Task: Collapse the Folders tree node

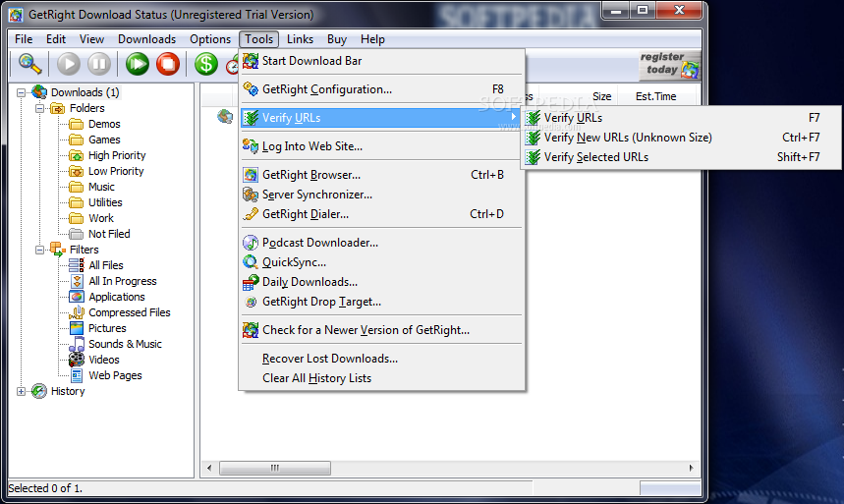Action: [x=40, y=108]
